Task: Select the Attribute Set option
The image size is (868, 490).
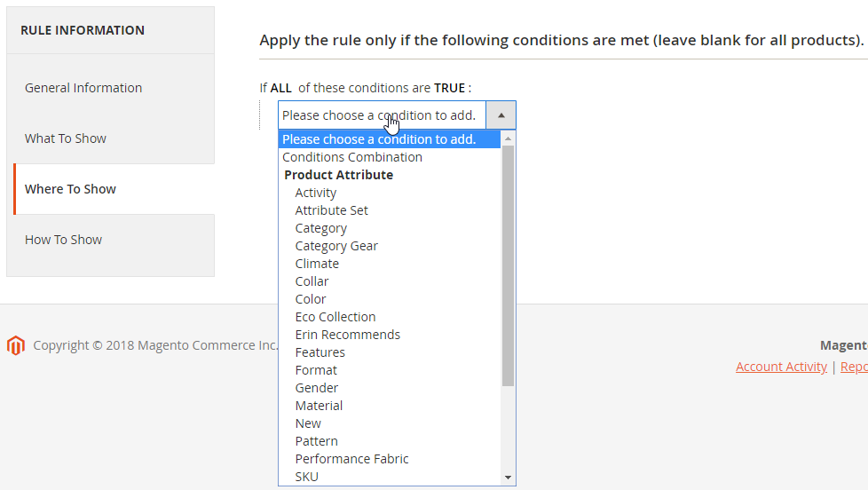Action: pyautogui.click(x=332, y=210)
